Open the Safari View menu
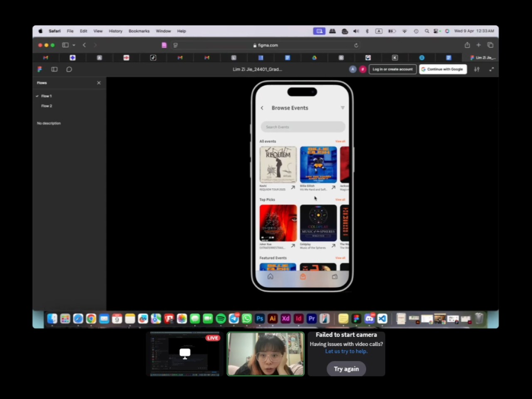The width and height of the screenshot is (532, 399). tap(98, 31)
